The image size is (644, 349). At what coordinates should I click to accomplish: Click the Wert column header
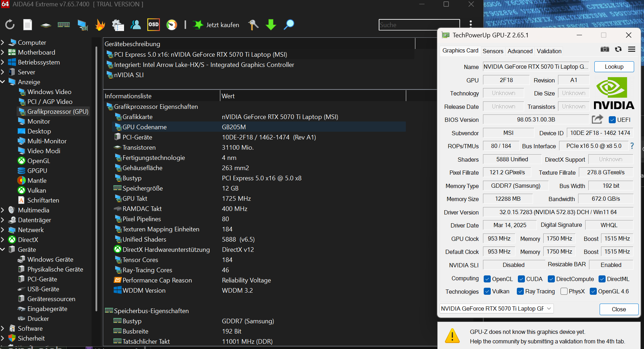coord(313,96)
